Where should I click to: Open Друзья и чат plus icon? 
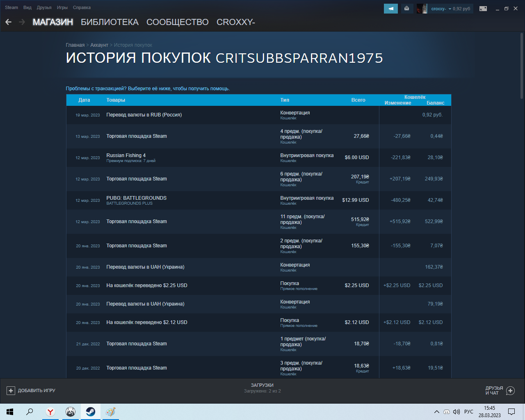click(x=510, y=390)
